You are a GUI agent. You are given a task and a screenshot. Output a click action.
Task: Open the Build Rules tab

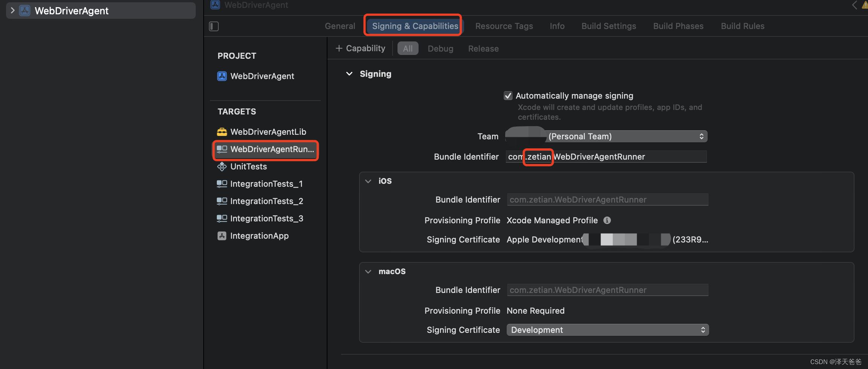pos(743,26)
